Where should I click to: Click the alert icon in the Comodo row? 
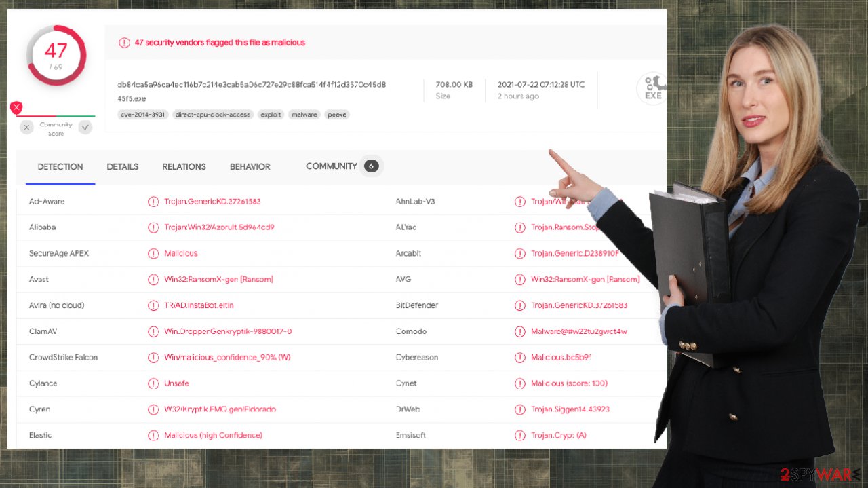pos(520,331)
